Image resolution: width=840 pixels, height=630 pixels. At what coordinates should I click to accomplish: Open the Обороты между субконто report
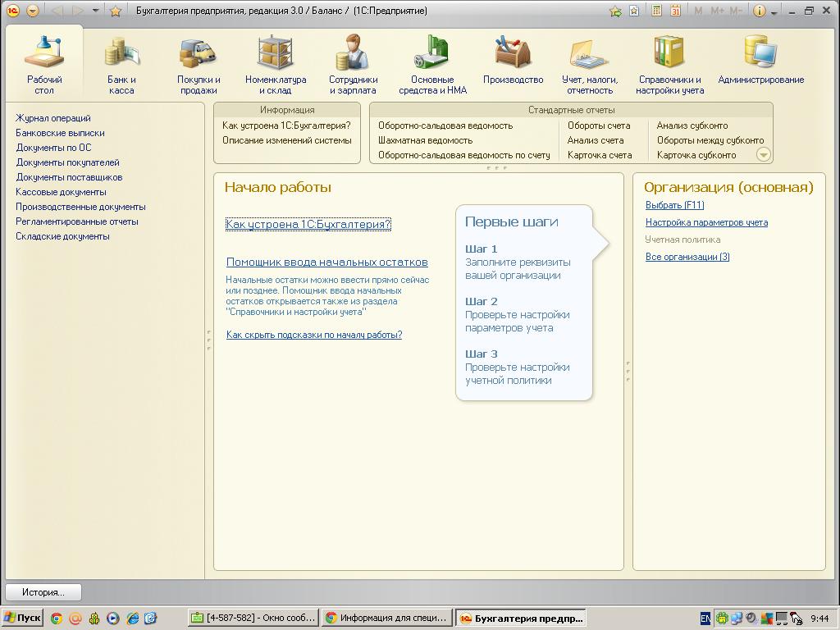click(710, 140)
